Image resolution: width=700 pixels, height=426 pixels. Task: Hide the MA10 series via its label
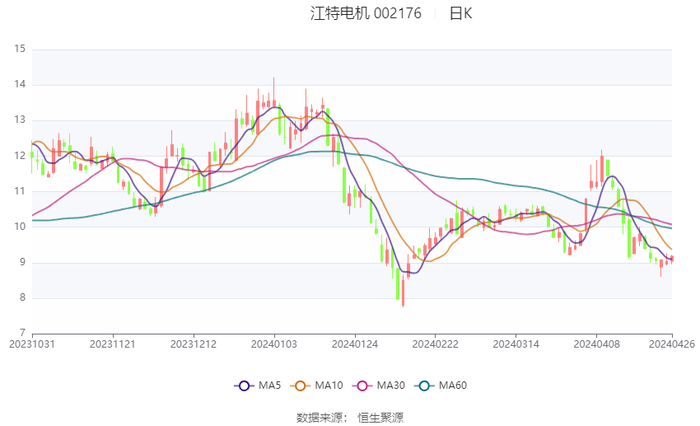(x=329, y=386)
